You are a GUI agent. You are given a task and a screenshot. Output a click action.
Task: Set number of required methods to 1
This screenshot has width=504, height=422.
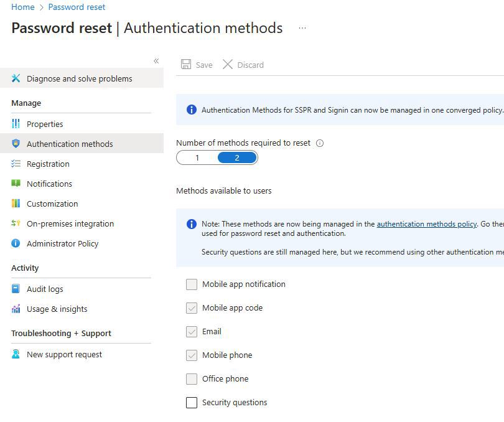[x=197, y=157]
